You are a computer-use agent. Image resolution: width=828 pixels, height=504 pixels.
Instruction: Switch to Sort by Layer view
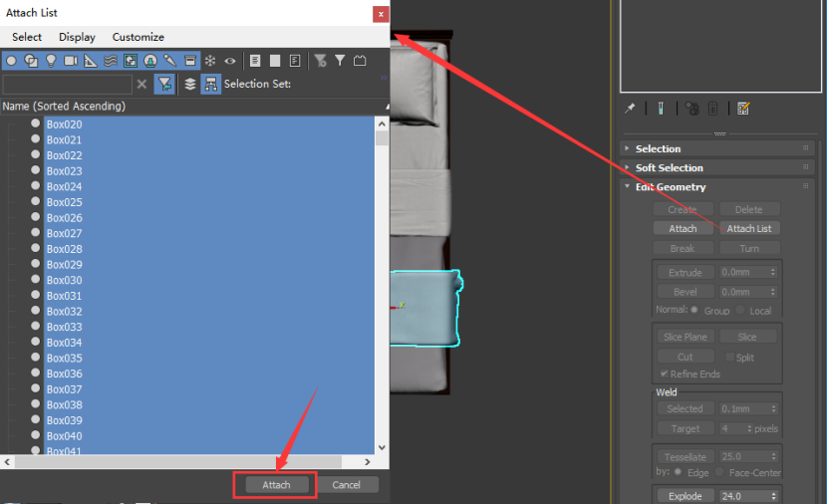(x=190, y=84)
